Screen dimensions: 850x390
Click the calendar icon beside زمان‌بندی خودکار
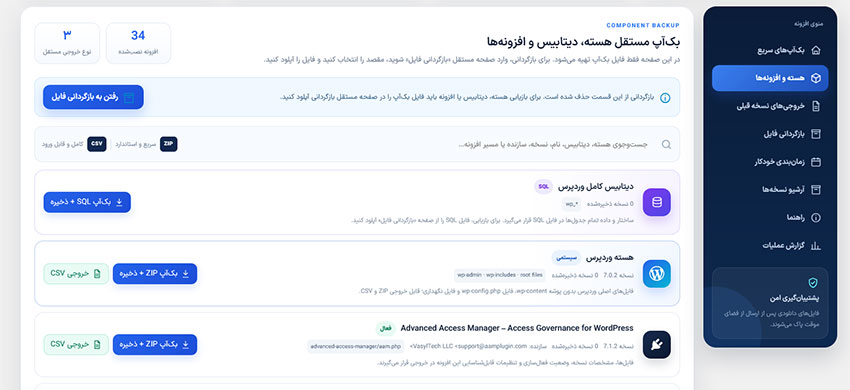816,162
